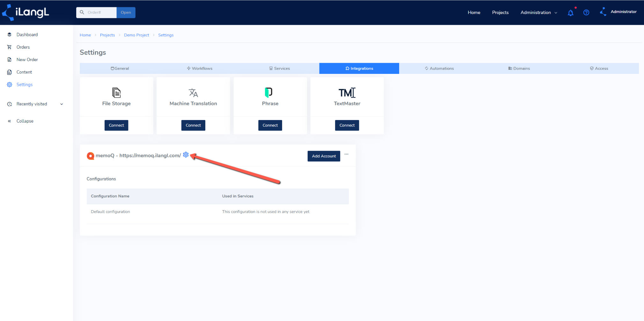The height and width of the screenshot is (321, 644).
Task: Open Dashboard from the sidebar
Action: 27,34
